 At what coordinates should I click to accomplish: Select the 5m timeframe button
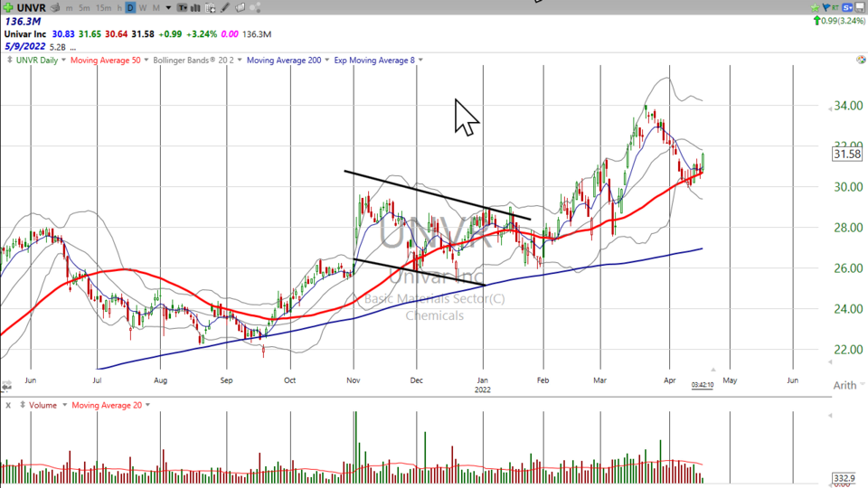pyautogui.click(x=84, y=7)
